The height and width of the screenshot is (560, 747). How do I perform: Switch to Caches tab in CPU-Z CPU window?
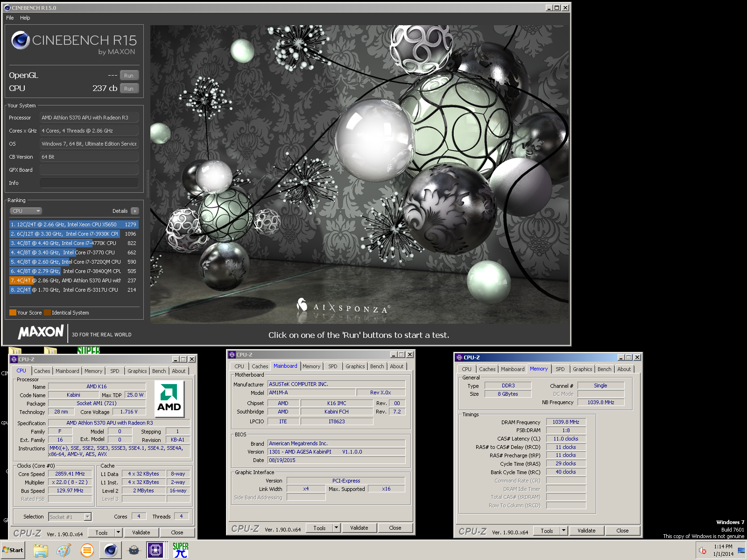[42, 371]
